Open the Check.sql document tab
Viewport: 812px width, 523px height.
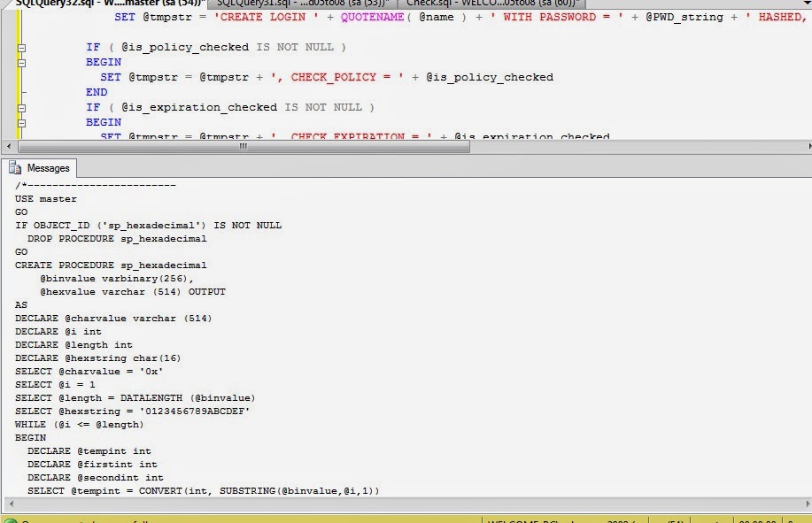pos(492,4)
